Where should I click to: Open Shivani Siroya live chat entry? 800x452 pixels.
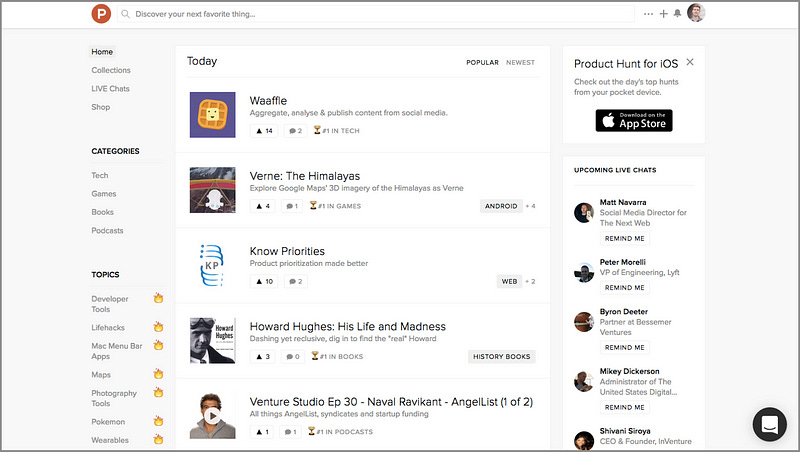click(634, 438)
